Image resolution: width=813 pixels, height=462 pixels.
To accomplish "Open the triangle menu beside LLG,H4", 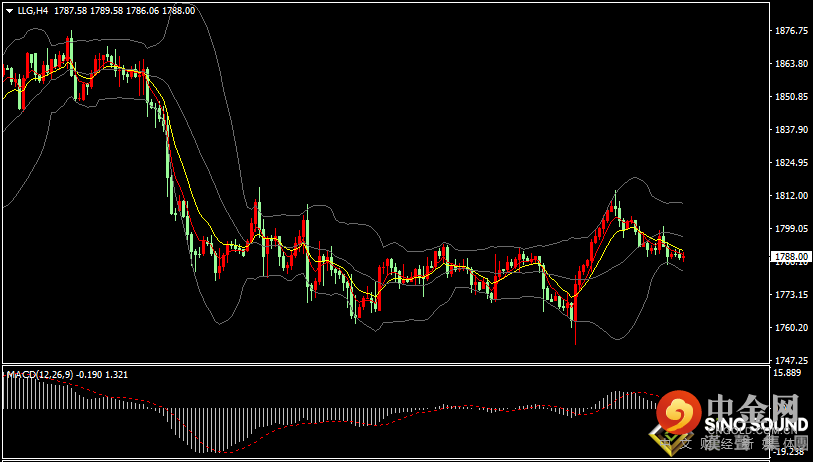I will coord(10,10).
